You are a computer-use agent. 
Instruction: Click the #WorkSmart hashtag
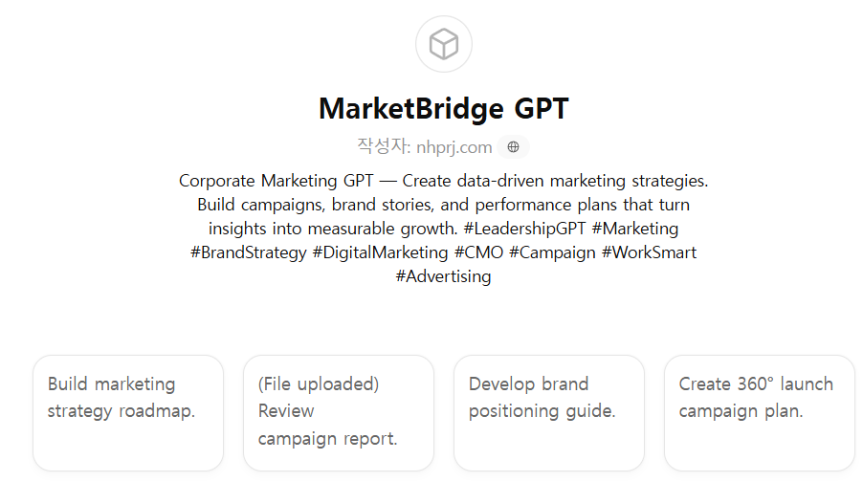tap(649, 252)
